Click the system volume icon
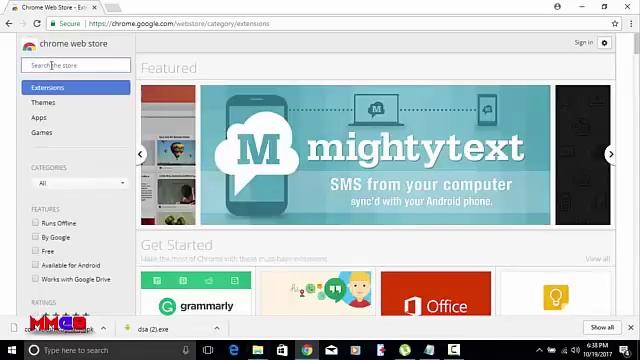The width and height of the screenshot is (640, 360). [x=576, y=350]
